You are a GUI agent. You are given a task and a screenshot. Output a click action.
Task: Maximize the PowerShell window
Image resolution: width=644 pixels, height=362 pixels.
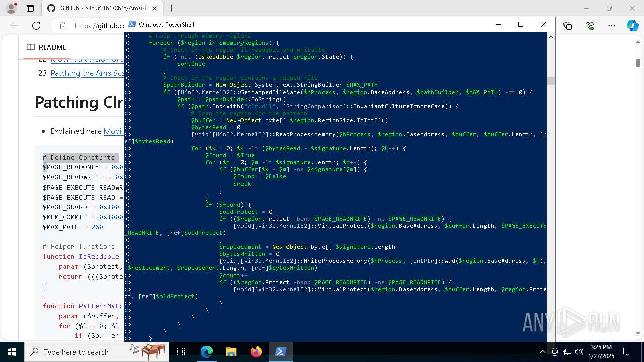click(x=521, y=24)
